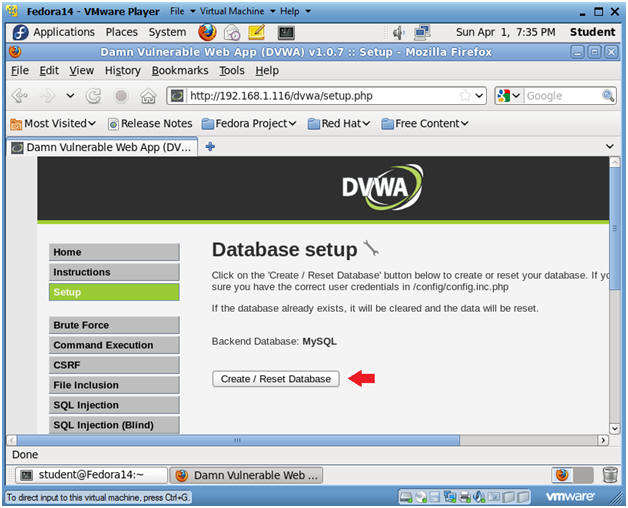The image size is (628, 508).
Task: Open the trash icon in bottom panel
Action: [x=610, y=475]
